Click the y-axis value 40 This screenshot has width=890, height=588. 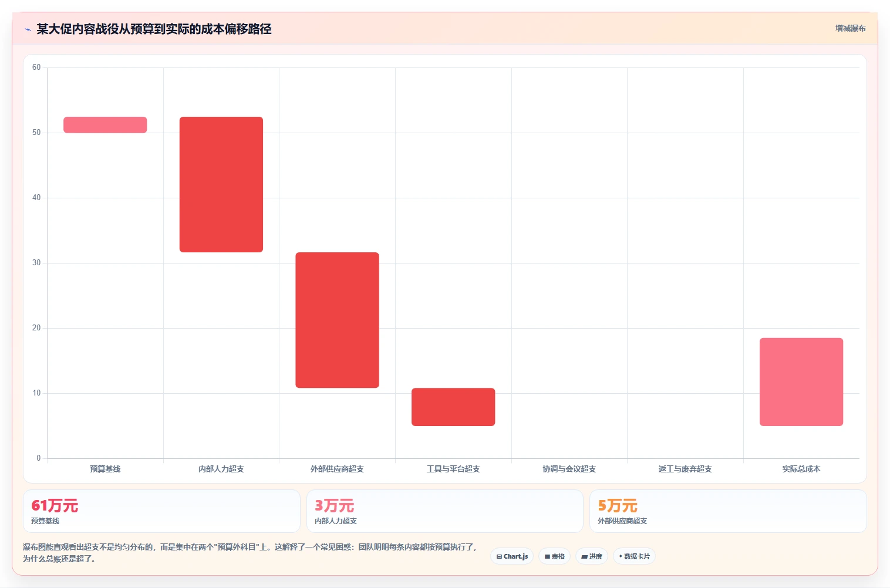click(36, 198)
